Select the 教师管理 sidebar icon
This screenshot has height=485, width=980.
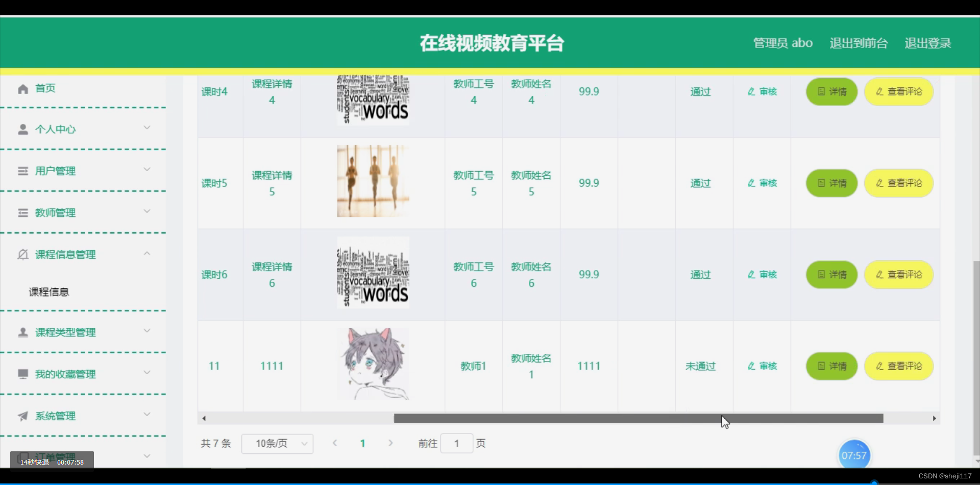pos(23,212)
